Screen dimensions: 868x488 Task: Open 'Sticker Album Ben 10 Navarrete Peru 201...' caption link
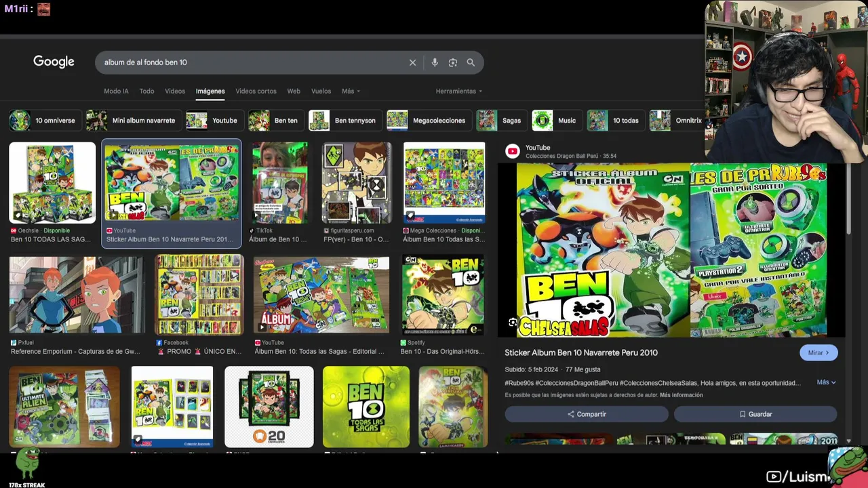pos(170,239)
